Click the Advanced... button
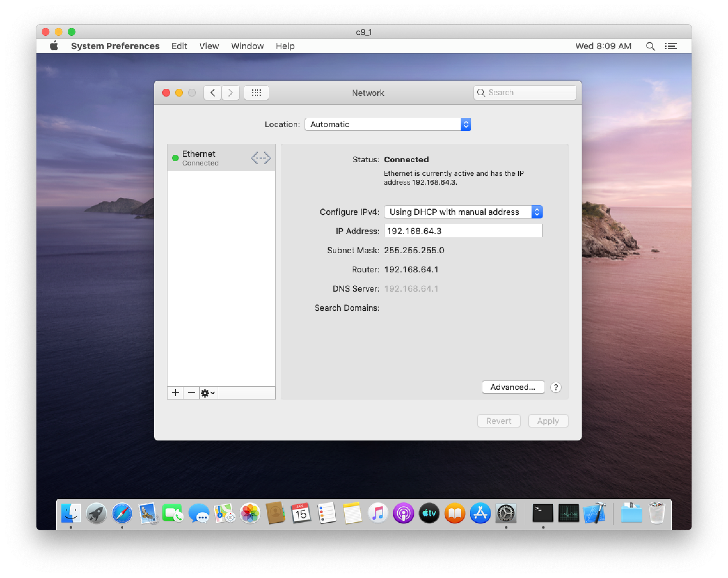 [513, 387]
